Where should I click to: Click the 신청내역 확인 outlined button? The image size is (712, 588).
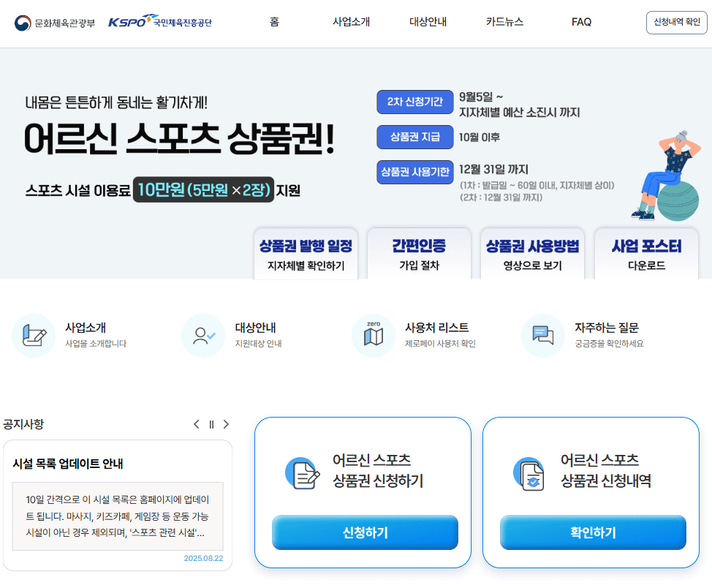click(676, 22)
